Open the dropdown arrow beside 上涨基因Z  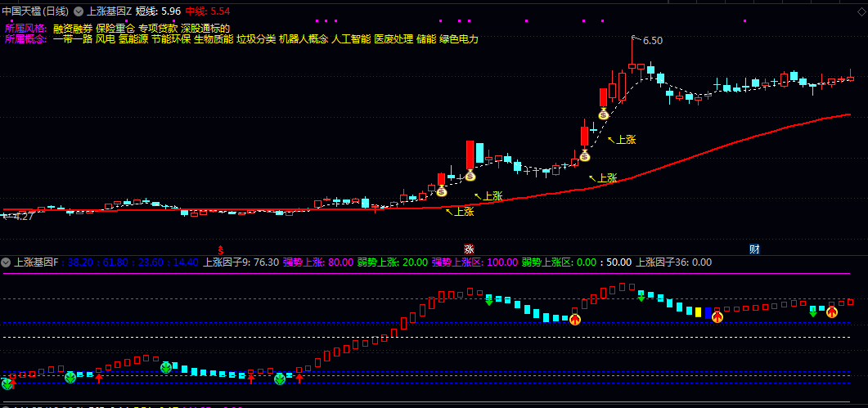[x=79, y=11]
